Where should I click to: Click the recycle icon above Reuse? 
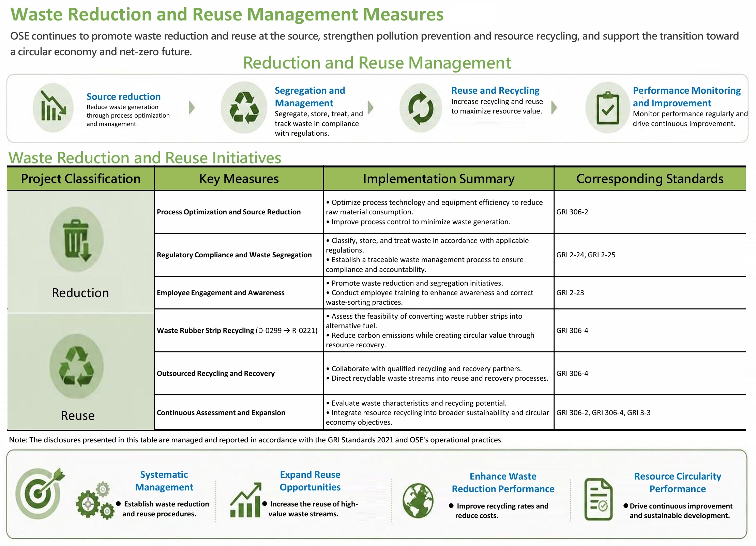[76, 366]
